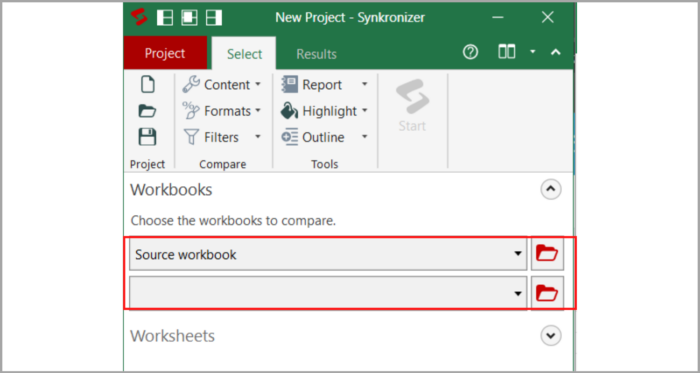Dock pane right using third layout icon
700x373 pixels.
coord(214,17)
